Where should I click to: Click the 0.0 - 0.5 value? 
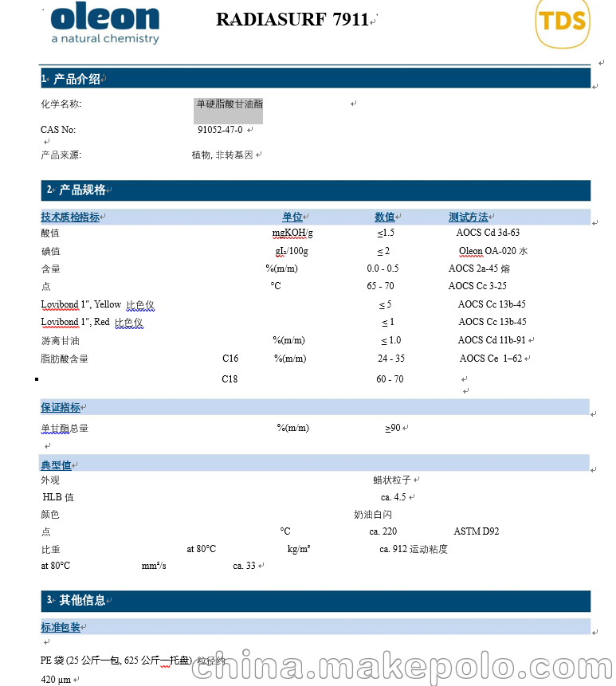(x=383, y=269)
